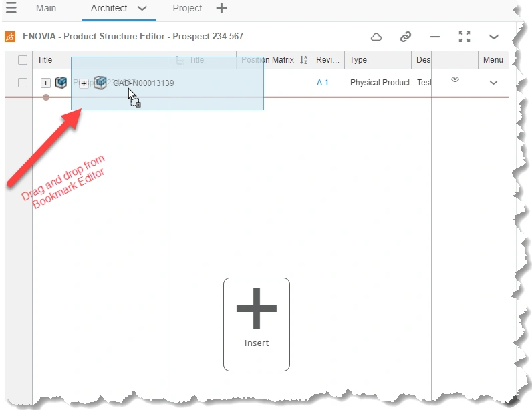Click the Physical Product cube icon

61,82
